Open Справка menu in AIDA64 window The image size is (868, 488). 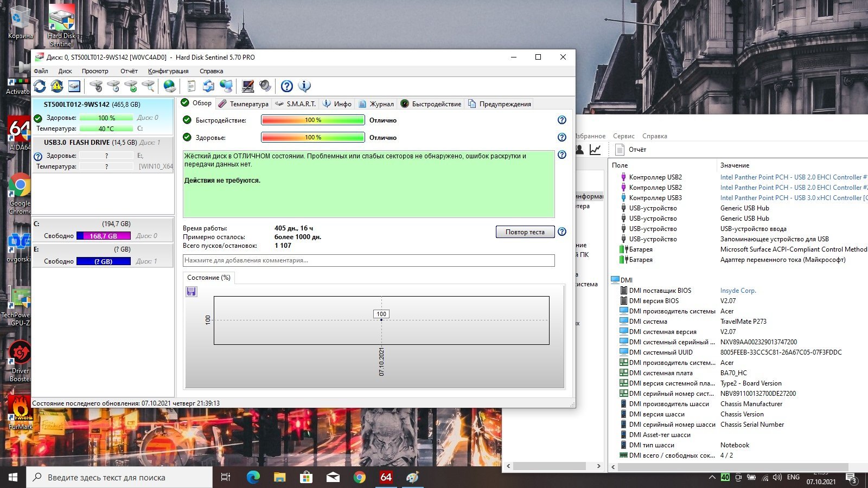click(655, 136)
